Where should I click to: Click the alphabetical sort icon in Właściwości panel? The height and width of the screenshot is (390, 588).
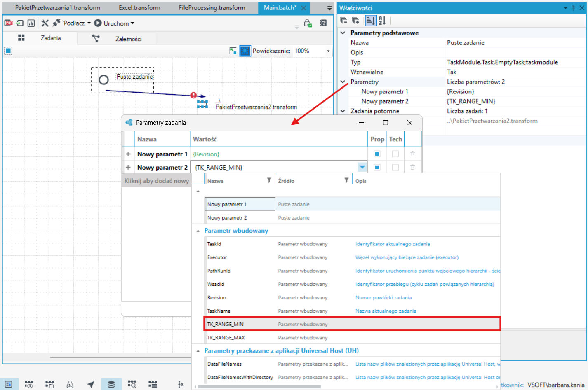tap(382, 20)
